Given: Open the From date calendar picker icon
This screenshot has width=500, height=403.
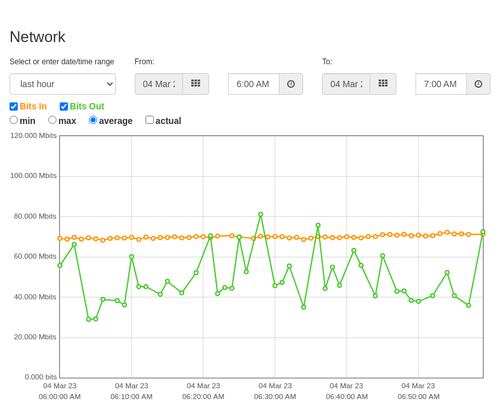Looking at the screenshot, I should point(196,84).
